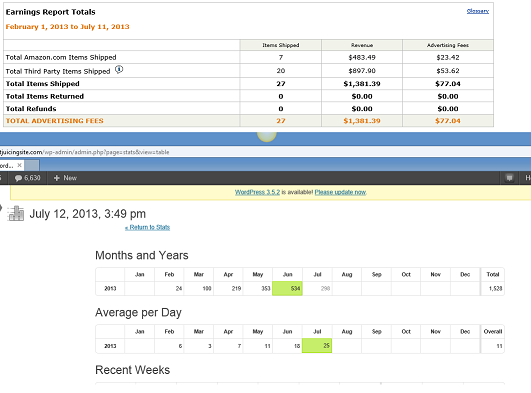
Task: Click the Total Refunds row label
Action: [31, 109]
